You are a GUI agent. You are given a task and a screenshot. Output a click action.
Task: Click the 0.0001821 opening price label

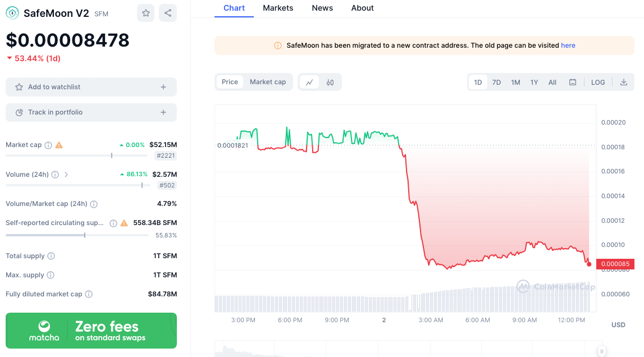[232, 145]
